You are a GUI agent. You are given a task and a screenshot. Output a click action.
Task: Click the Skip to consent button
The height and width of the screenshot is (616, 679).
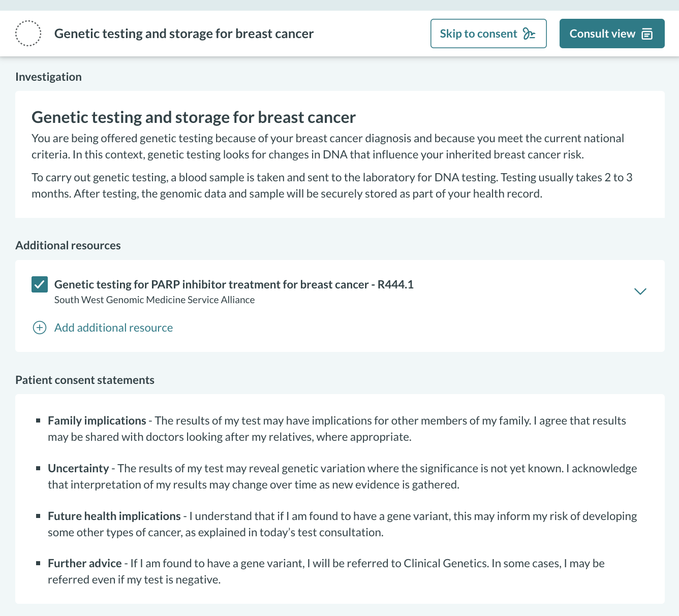tap(488, 34)
